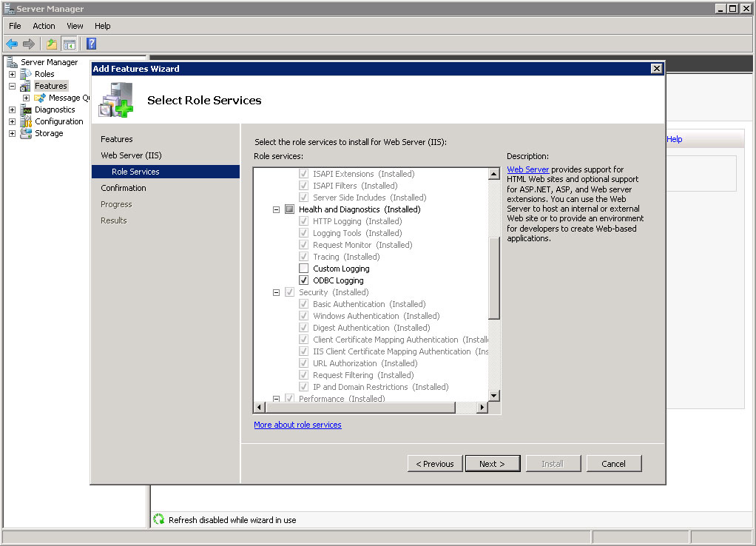Viewport: 756px width, 546px height.
Task: Uncheck the ODBC Logging checkbox
Action: click(304, 280)
